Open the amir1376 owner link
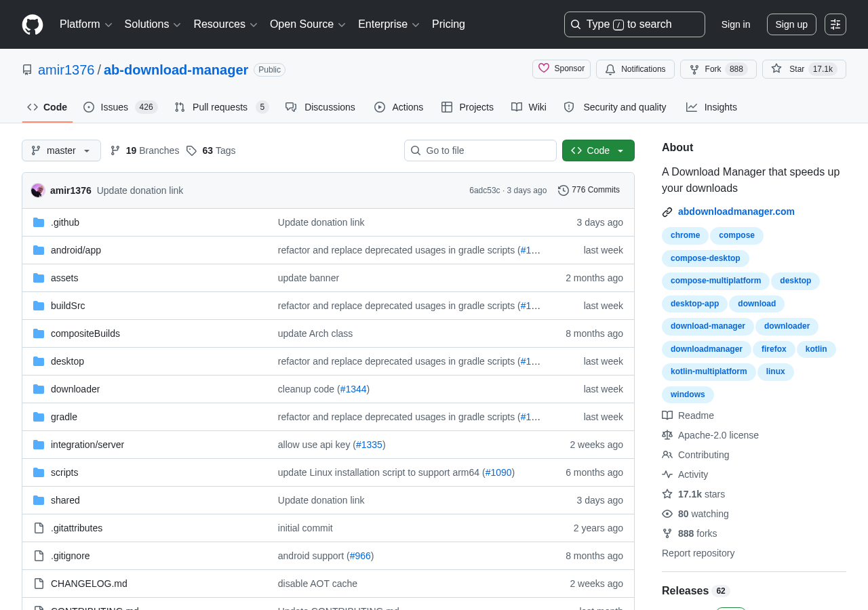 (66, 70)
